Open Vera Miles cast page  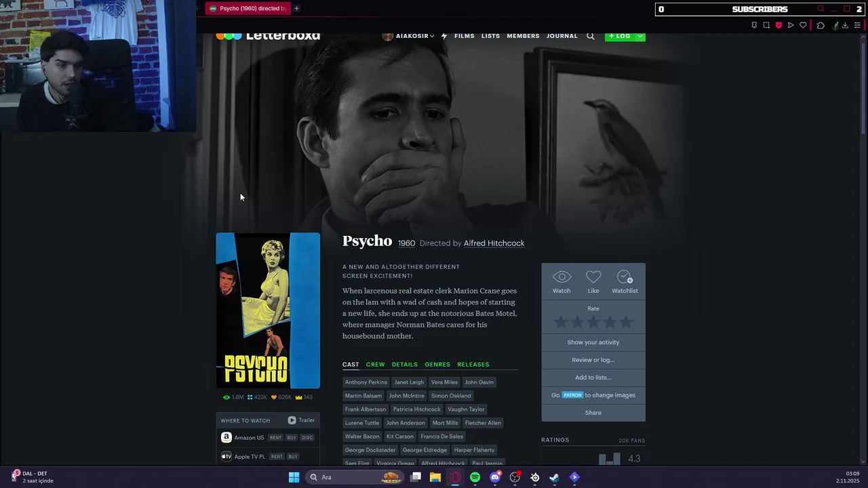(x=444, y=382)
